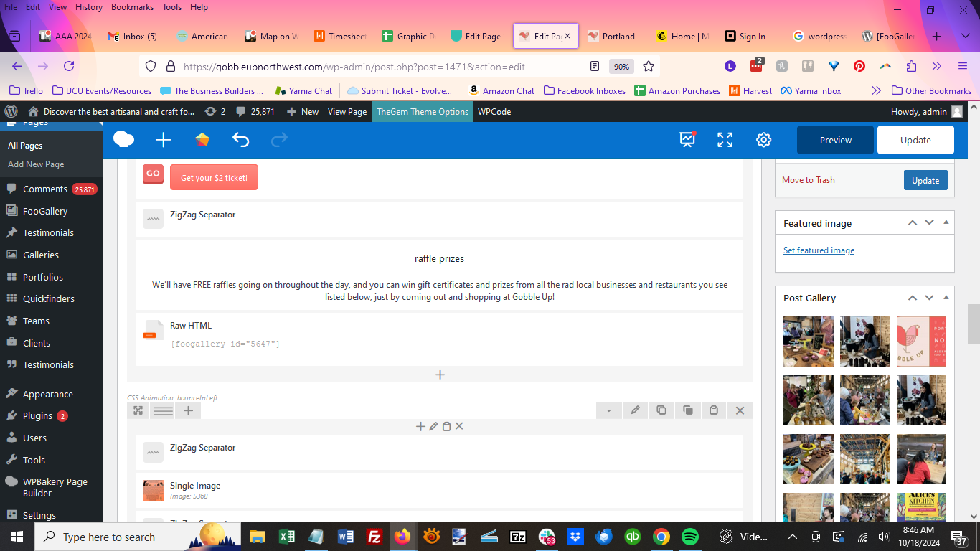This screenshot has width=980, height=551.
Task: Open the WPBakery templates icon
Action: click(202, 140)
